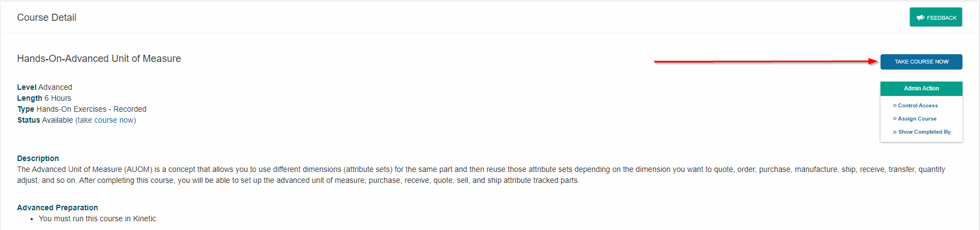The width and height of the screenshot is (980, 230).
Task: Click the Type Hands-On Exercises field text
Action: (81, 109)
